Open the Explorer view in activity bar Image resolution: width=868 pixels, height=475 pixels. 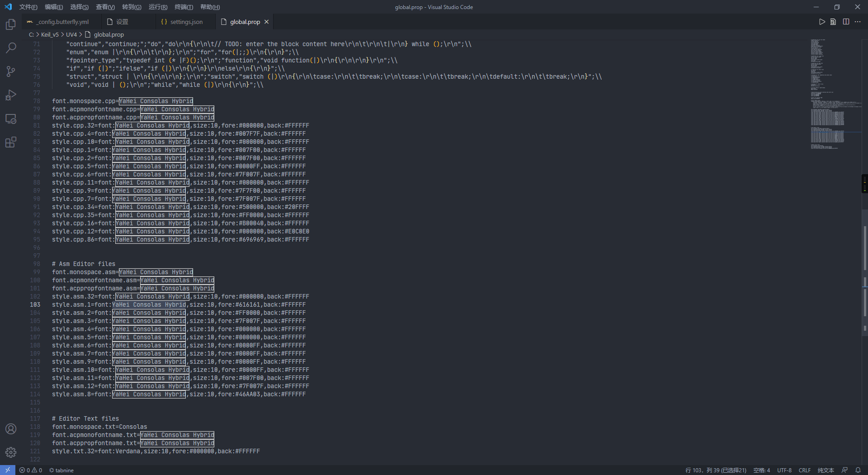[11, 24]
